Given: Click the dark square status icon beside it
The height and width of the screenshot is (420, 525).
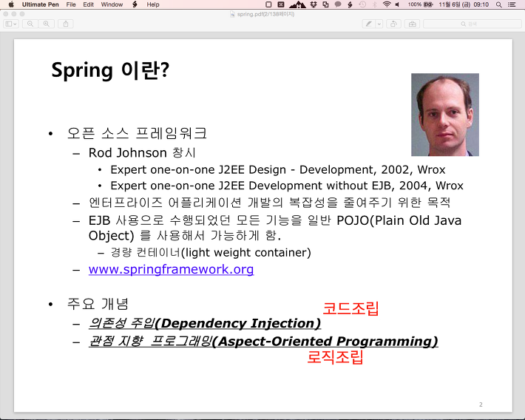Looking at the screenshot, I should [x=281, y=4].
